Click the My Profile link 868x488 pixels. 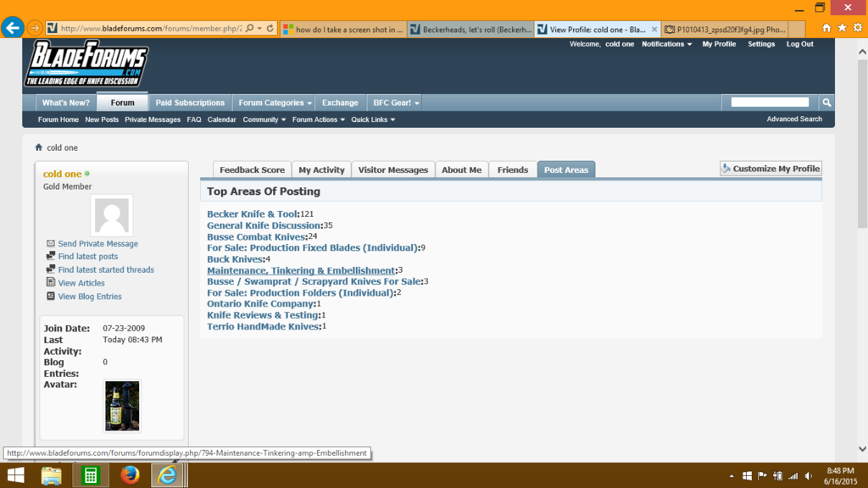click(x=719, y=44)
